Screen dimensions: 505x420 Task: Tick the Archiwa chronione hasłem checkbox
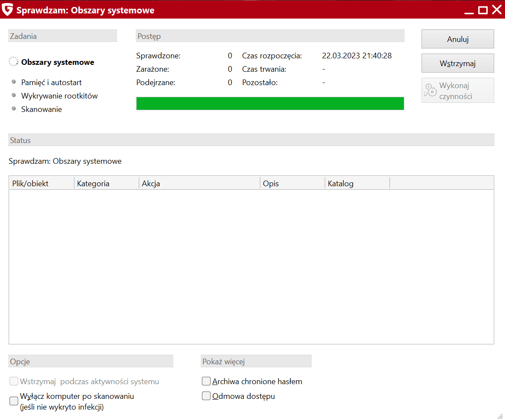(206, 381)
